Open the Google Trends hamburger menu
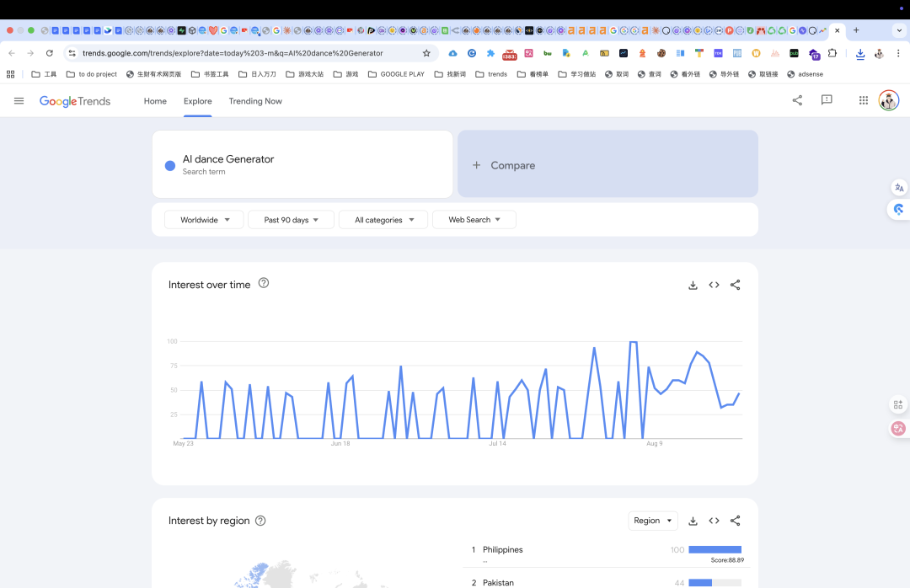Viewport: 910px width, 588px height. 19,101
